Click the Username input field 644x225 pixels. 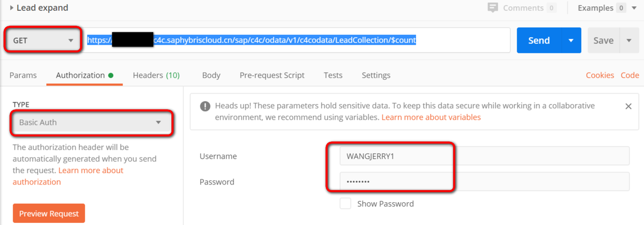[x=484, y=156]
